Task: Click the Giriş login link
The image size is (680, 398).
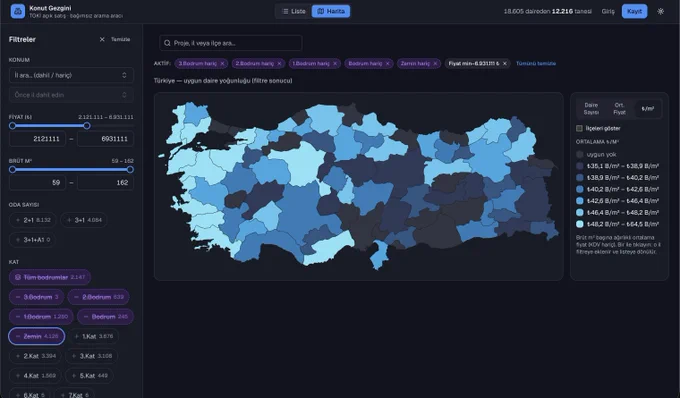Action: [x=608, y=12]
